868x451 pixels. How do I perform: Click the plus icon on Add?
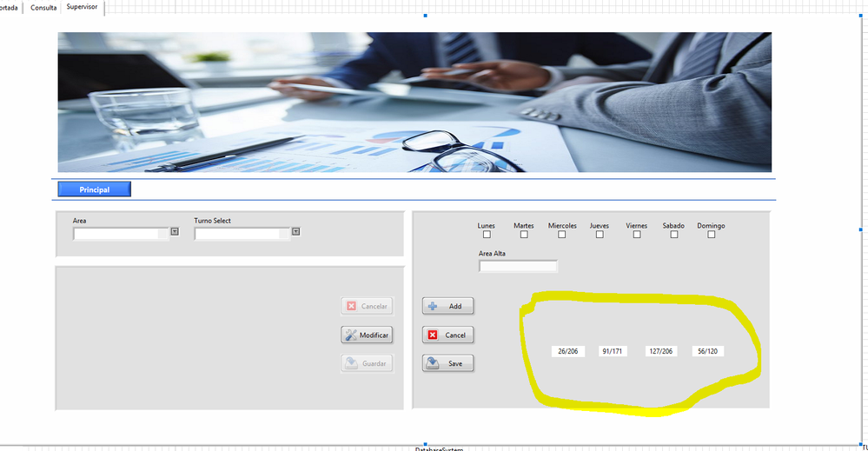tap(433, 306)
